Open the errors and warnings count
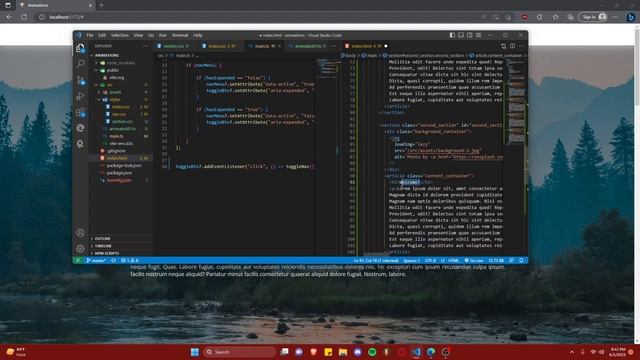The height and width of the screenshot is (360, 640). [130, 260]
